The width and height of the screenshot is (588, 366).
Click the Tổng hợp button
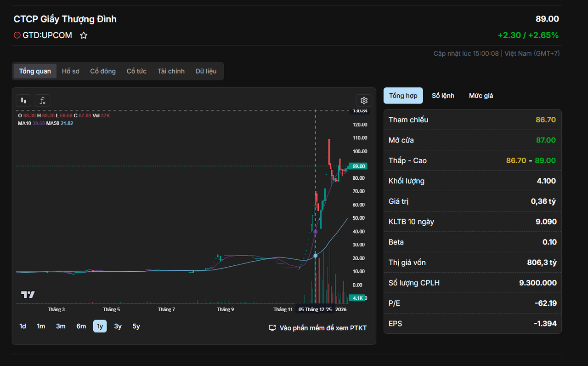click(403, 96)
